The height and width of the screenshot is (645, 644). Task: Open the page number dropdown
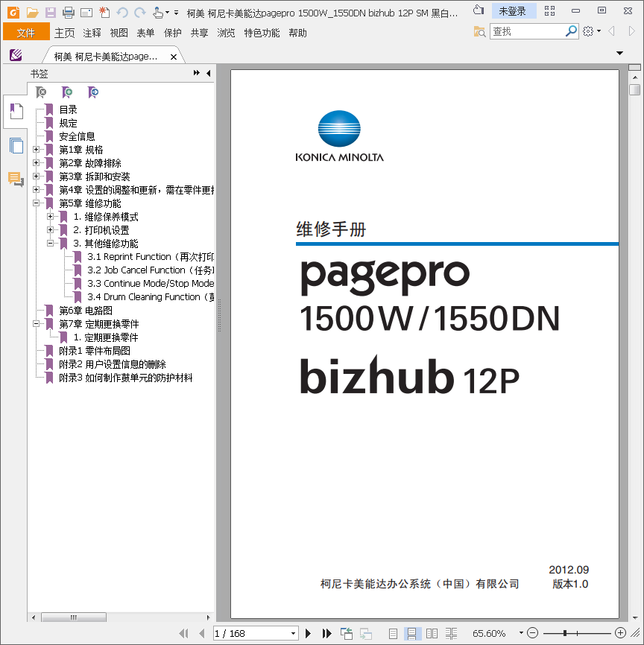coord(293,634)
